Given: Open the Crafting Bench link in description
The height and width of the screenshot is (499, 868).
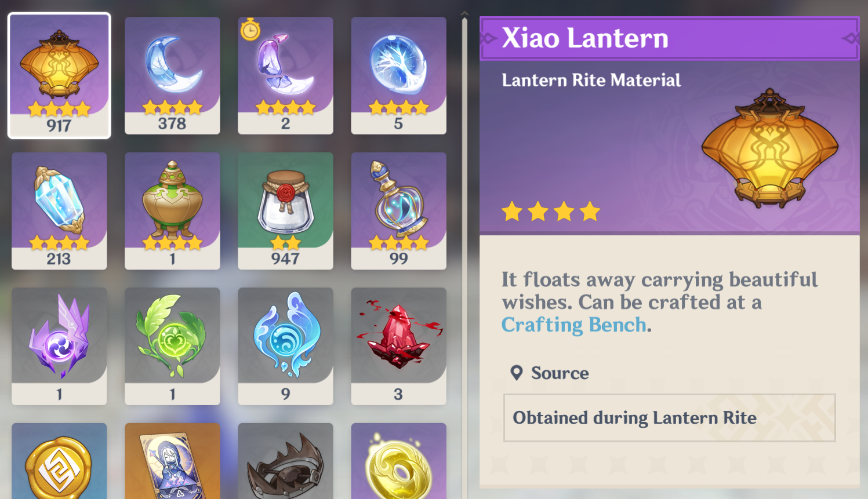Looking at the screenshot, I should coord(573,325).
